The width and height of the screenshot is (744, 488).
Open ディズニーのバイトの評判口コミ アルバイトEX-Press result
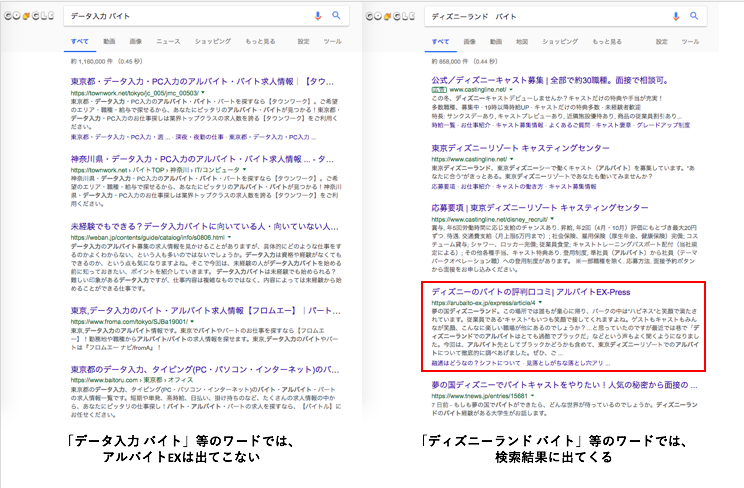point(531,292)
